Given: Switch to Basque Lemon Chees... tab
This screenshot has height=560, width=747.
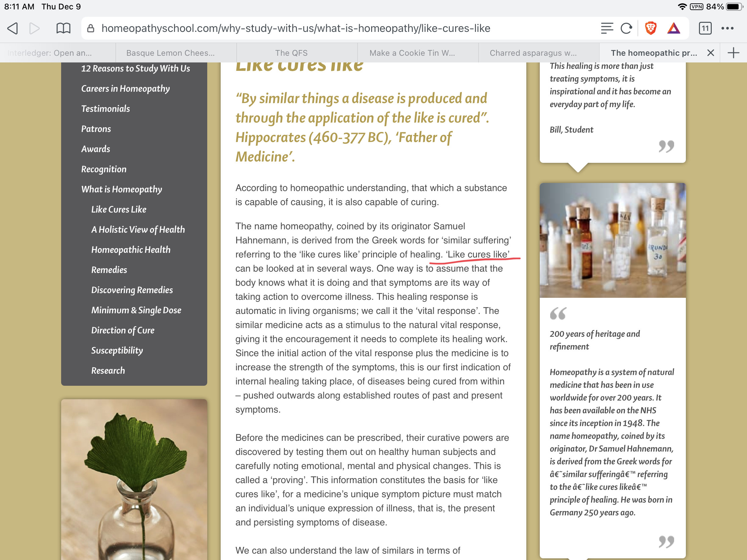Looking at the screenshot, I should tap(170, 53).
